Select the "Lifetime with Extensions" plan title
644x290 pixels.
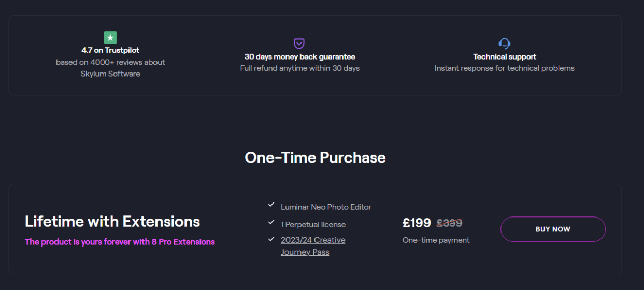click(x=112, y=222)
